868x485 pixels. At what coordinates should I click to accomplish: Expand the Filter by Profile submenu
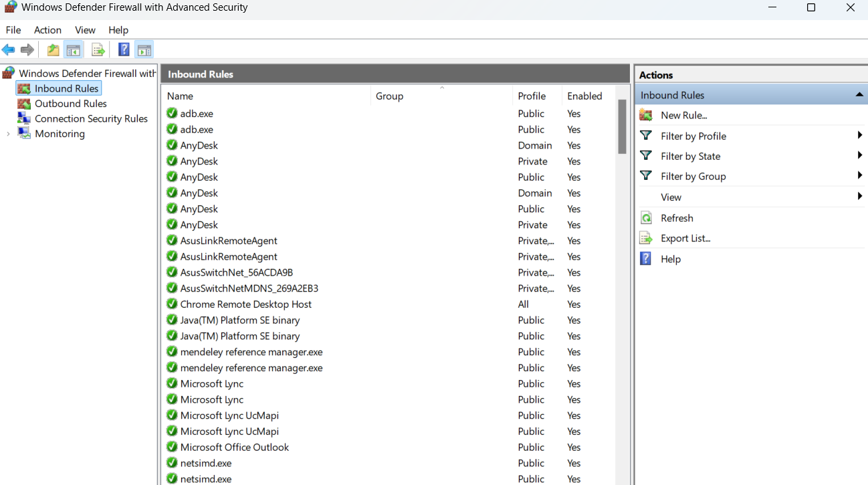(x=859, y=135)
